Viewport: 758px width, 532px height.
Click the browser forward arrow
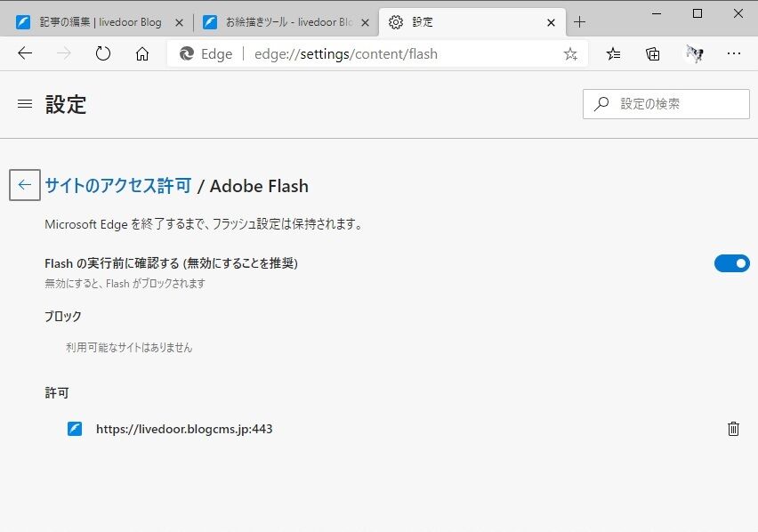64,53
